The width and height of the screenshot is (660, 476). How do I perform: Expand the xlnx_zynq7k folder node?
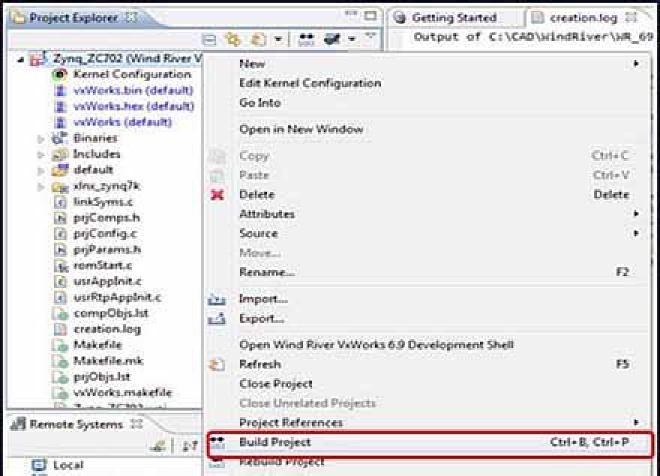[41, 187]
